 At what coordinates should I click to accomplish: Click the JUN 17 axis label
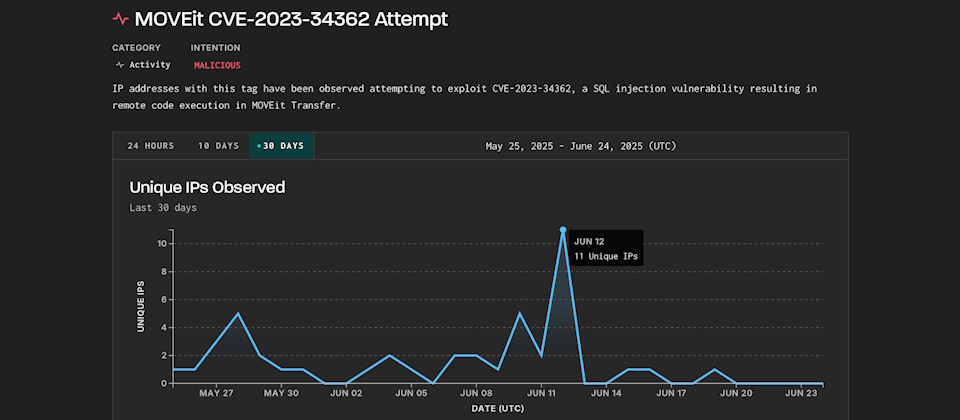pyautogui.click(x=671, y=393)
